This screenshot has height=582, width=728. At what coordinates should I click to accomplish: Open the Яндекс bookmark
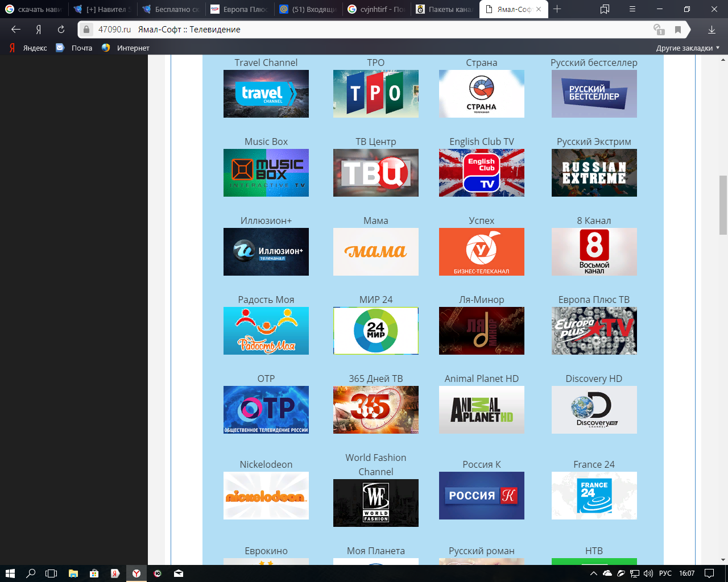[x=28, y=48]
